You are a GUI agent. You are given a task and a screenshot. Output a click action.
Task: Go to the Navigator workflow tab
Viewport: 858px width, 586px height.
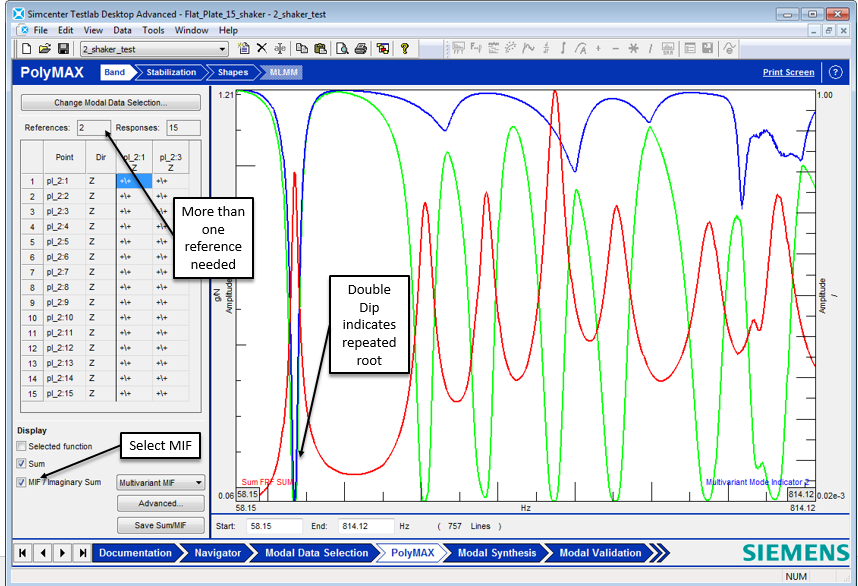pos(217,553)
